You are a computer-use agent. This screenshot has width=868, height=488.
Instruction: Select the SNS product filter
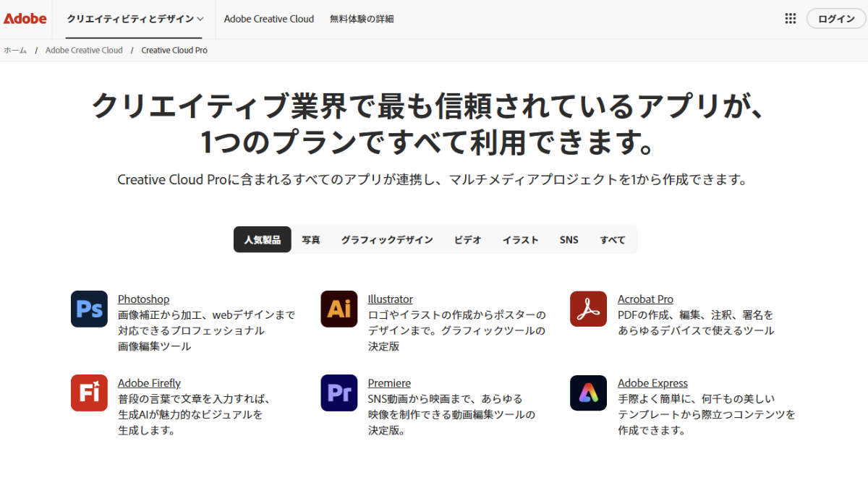click(569, 239)
